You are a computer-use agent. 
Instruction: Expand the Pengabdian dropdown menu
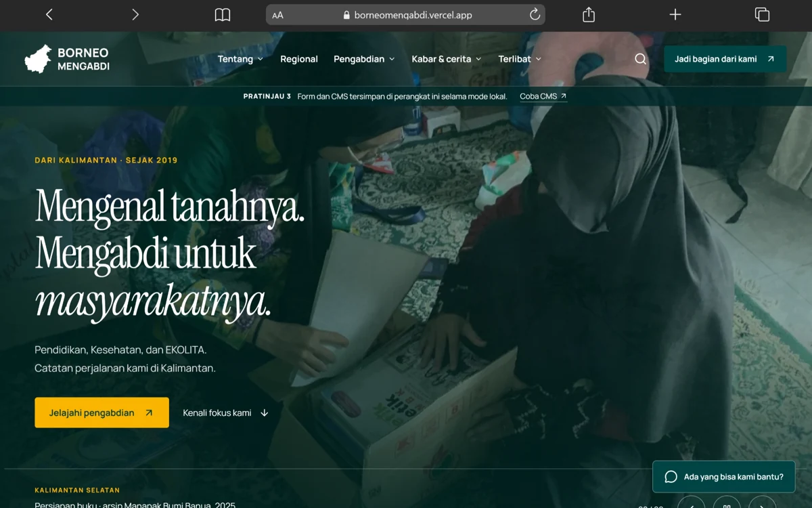pyautogui.click(x=364, y=59)
